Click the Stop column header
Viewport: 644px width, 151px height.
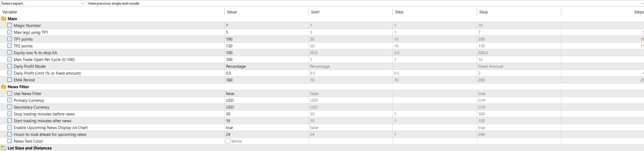point(483,12)
